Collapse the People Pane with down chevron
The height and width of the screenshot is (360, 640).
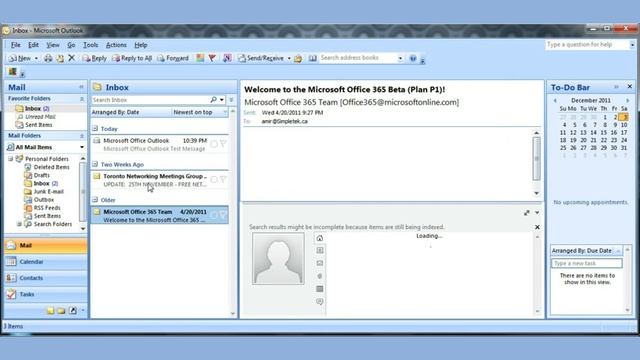point(537,213)
